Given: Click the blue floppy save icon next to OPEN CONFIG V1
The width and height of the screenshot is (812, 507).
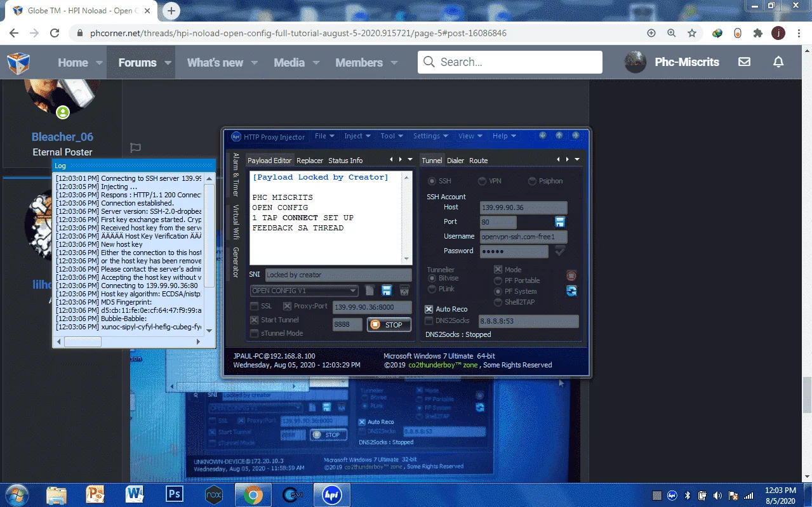Looking at the screenshot, I should 386,291.
